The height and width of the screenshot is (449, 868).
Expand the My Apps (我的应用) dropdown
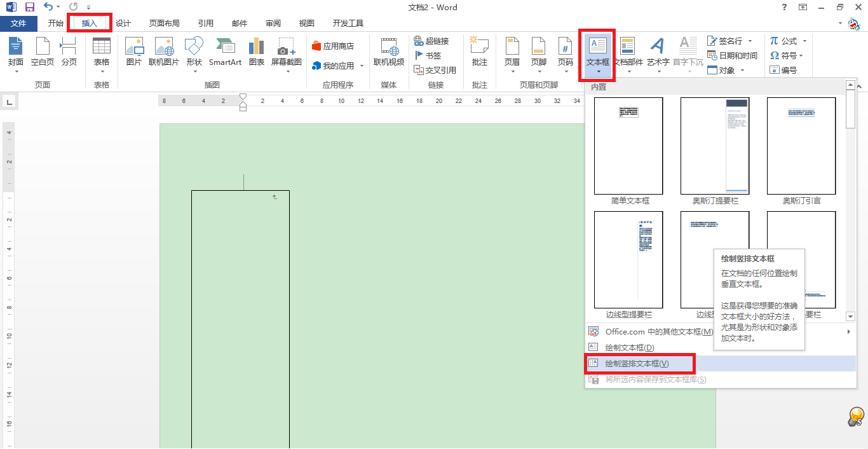pos(362,66)
